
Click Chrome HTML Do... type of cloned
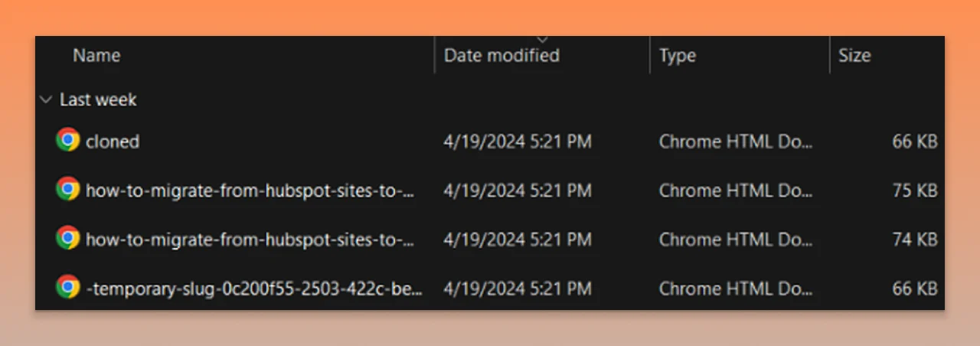click(736, 142)
